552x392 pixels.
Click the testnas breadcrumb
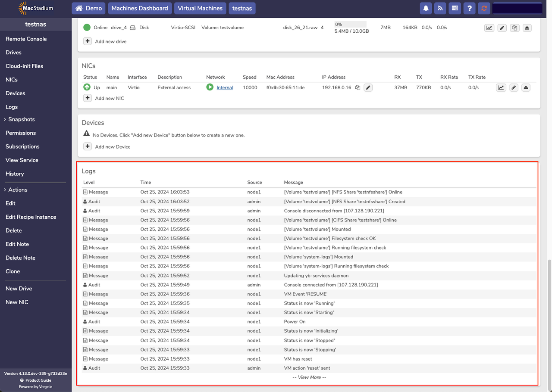click(x=242, y=8)
